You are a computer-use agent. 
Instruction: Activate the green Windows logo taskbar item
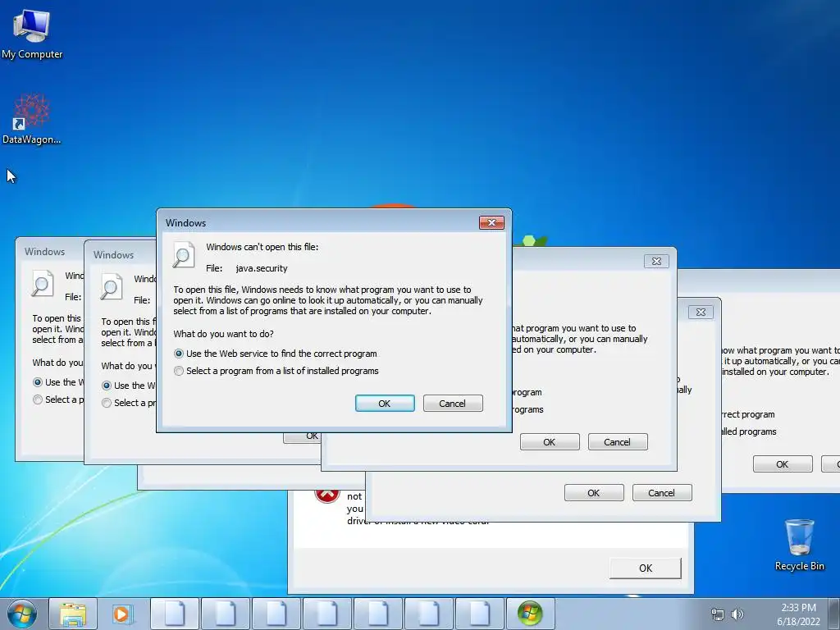click(x=530, y=614)
